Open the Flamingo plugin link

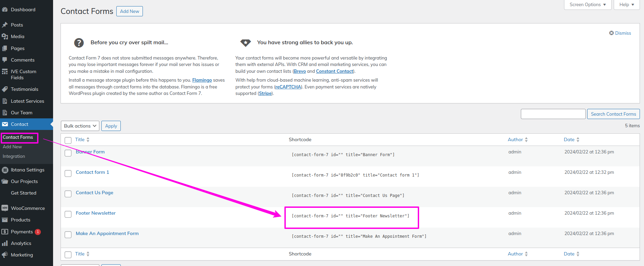tap(202, 80)
